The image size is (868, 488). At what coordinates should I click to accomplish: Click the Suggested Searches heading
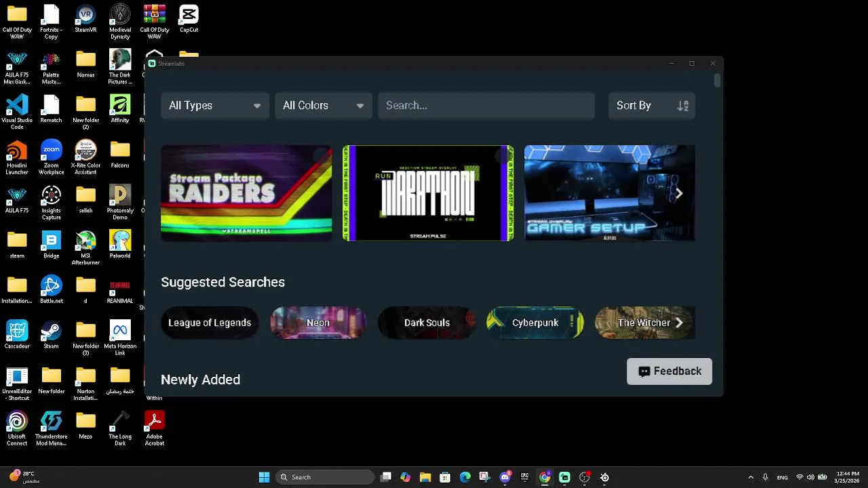[x=222, y=282]
